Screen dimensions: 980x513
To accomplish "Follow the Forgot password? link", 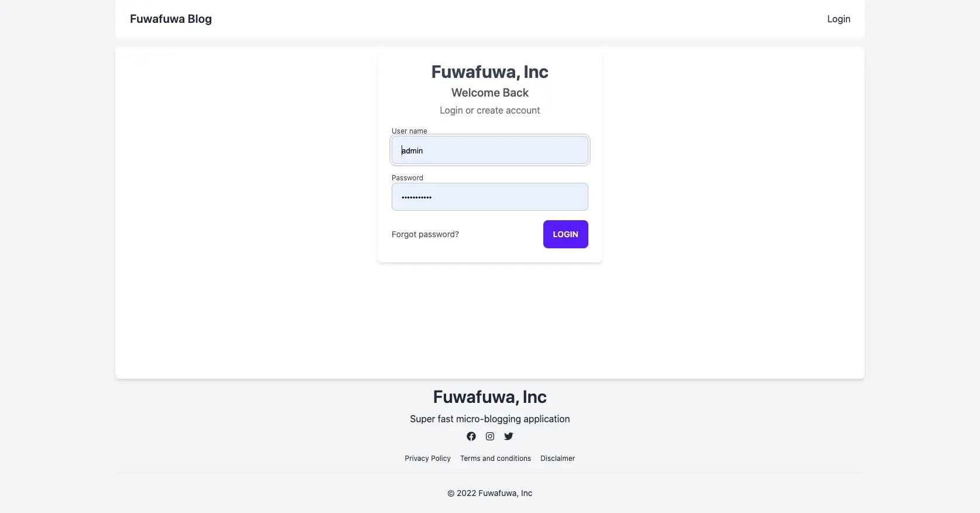I will pyautogui.click(x=425, y=234).
